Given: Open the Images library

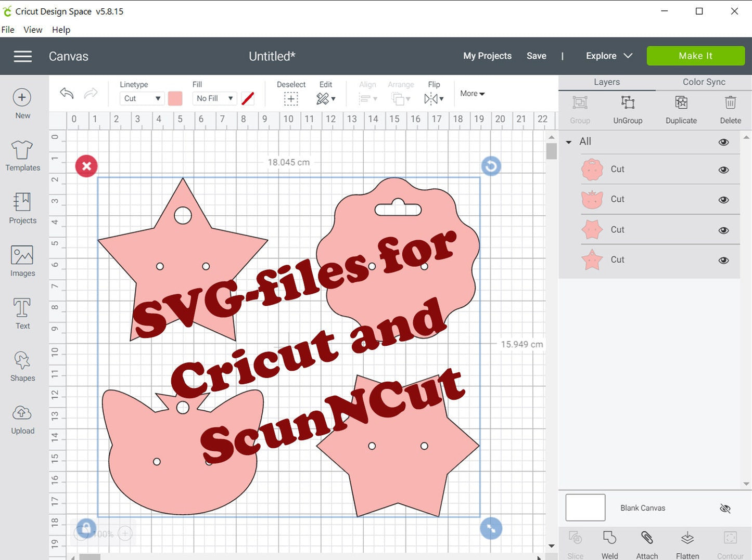Looking at the screenshot, I should click(x=22, y=261).
